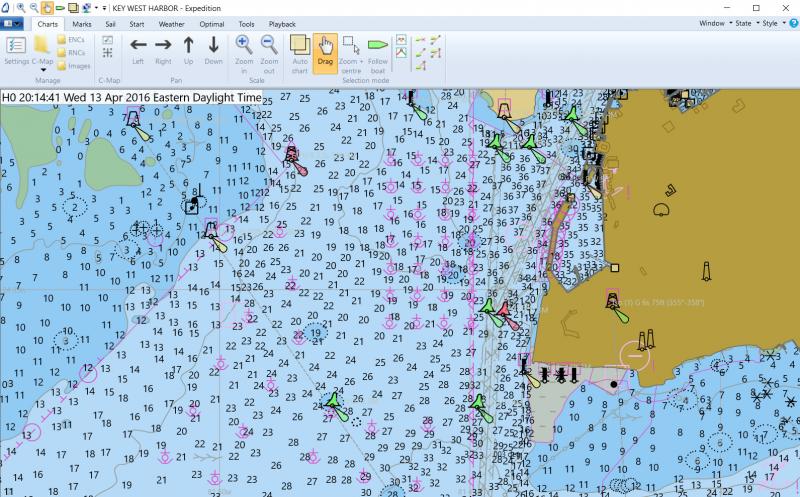The height and width of the screenshot is (497, 800).
Task: Click the RNCs folder button
Action: click(70, 52)
